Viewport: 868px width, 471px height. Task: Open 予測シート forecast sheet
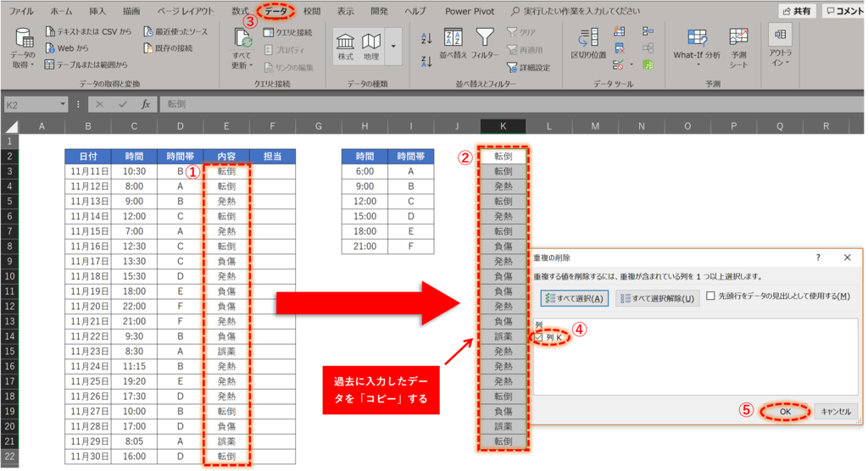click(738, 47)
